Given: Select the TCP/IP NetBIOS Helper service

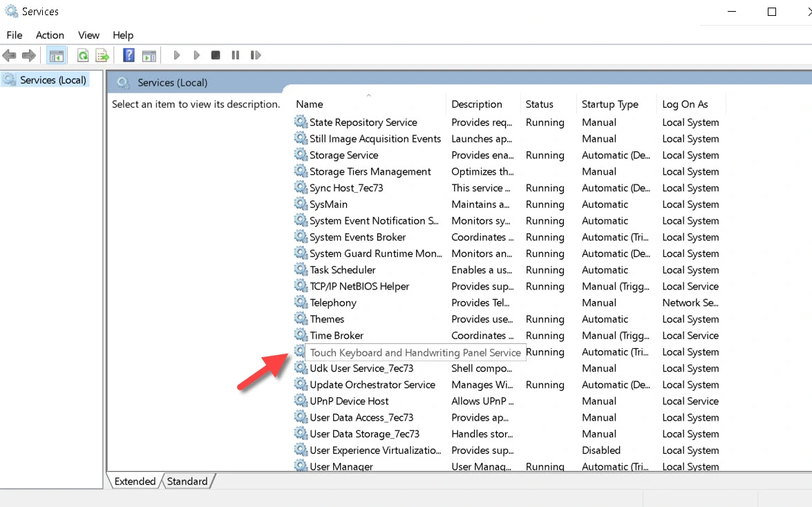Looking at the screenshot, I should pos(359,287).
